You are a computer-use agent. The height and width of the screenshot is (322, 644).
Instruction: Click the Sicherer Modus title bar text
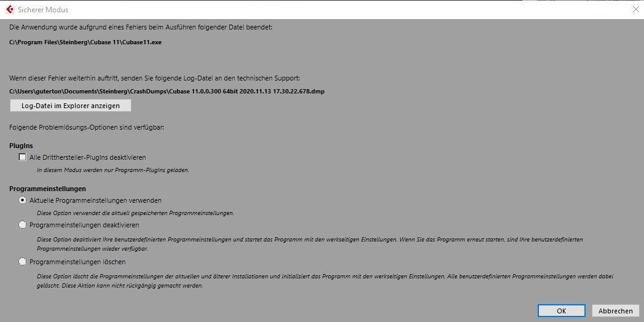tap(44, 10)
